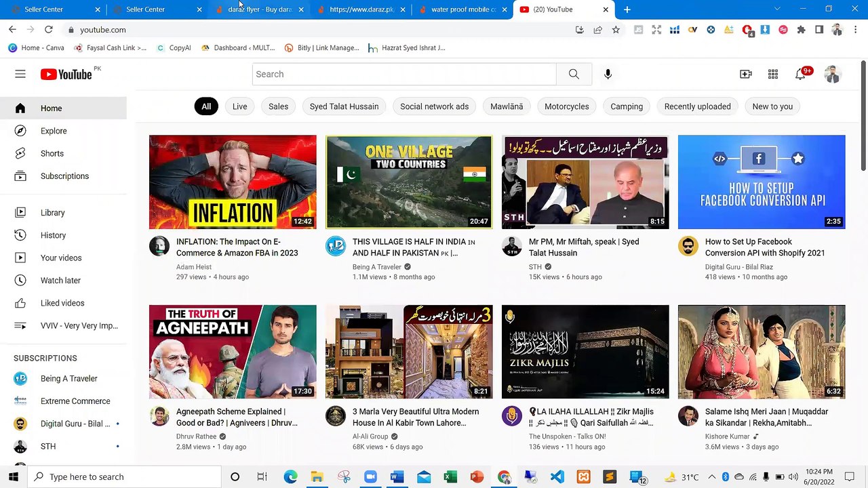Image resolution: width=868 pixels, height=488 pixels.
Task: Select the Live filter chip
Action: coord(240,106)
